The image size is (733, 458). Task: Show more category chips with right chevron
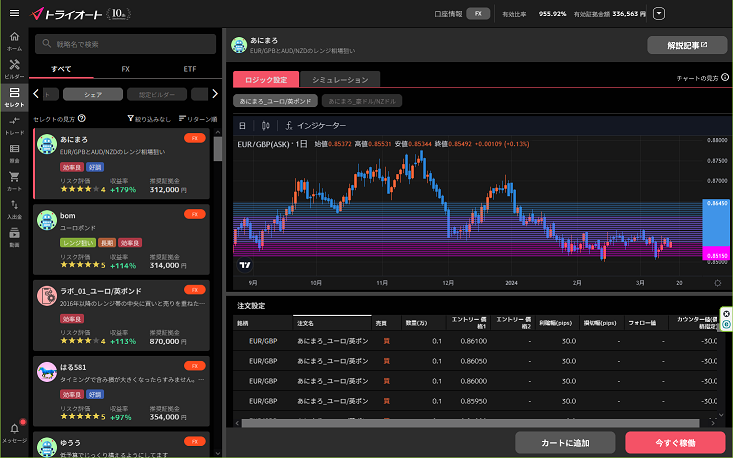[x=215, y=94]
